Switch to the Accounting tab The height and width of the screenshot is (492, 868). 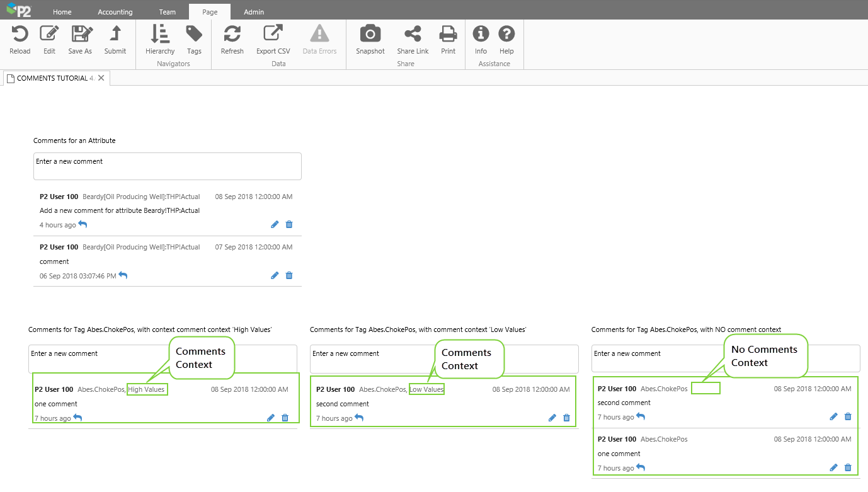click(115, 12)
